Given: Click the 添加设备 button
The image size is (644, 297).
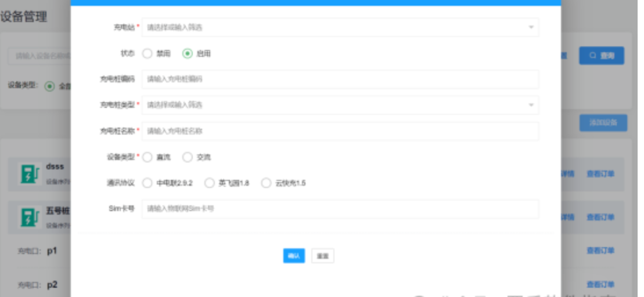Looking at the screenshot, I should click(603, 123).
